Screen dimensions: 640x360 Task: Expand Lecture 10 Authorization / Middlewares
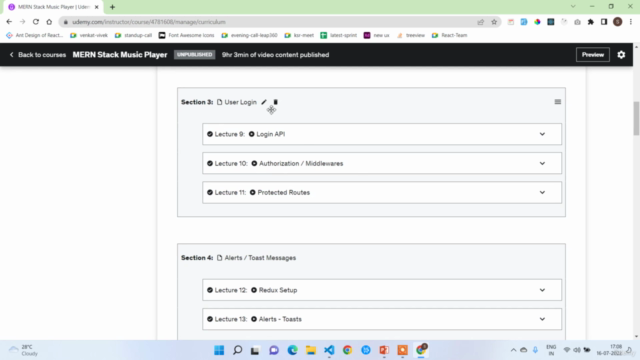click(542, 163)
